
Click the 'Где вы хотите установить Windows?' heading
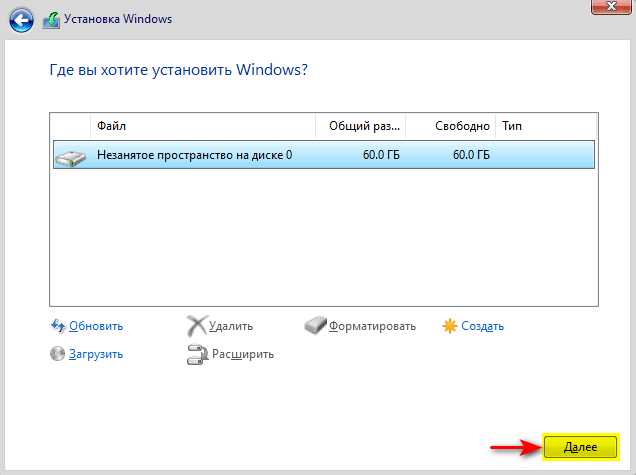pyautogui.click(x=178, y=70)
